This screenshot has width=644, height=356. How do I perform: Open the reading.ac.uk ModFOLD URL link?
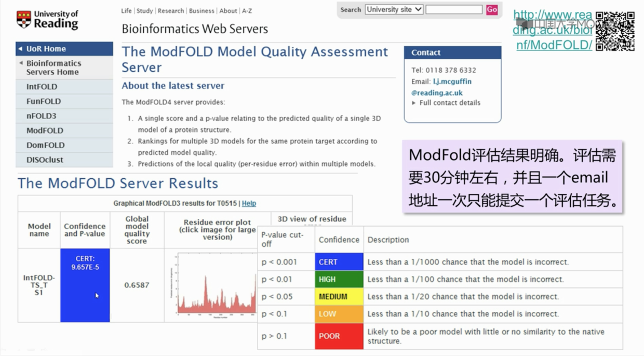(553, 30)
